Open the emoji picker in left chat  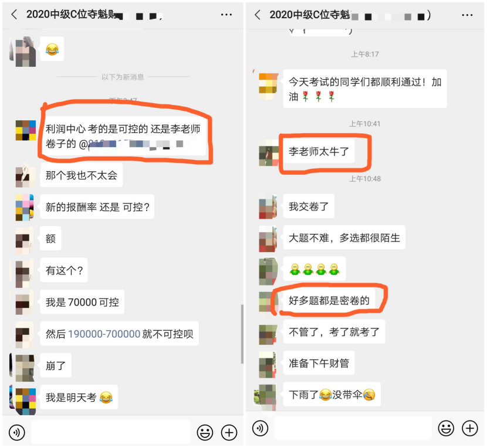205,432
